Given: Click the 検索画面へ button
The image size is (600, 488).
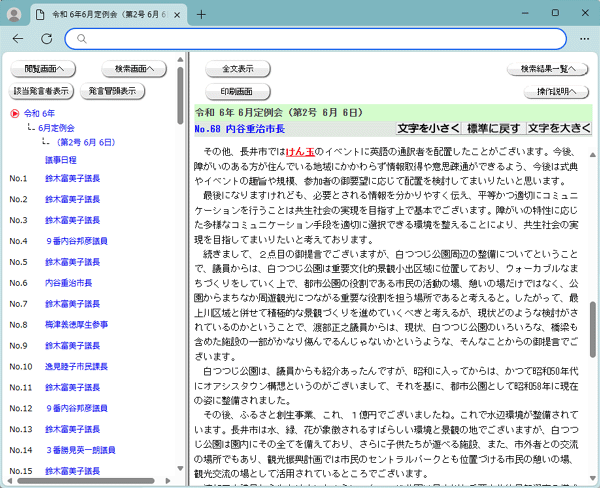Looking at the screenshot, I should [134, 69].
